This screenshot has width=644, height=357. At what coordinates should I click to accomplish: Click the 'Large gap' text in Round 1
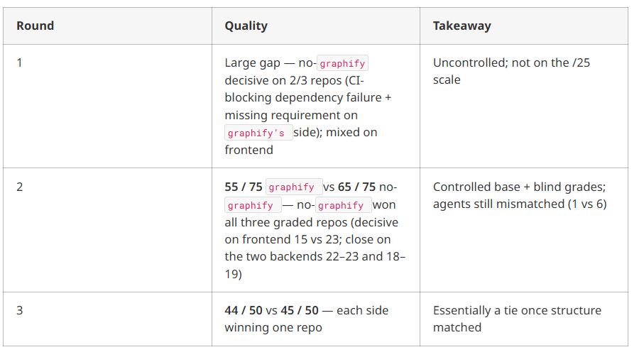pyautogui.click(x=252, y=63)
